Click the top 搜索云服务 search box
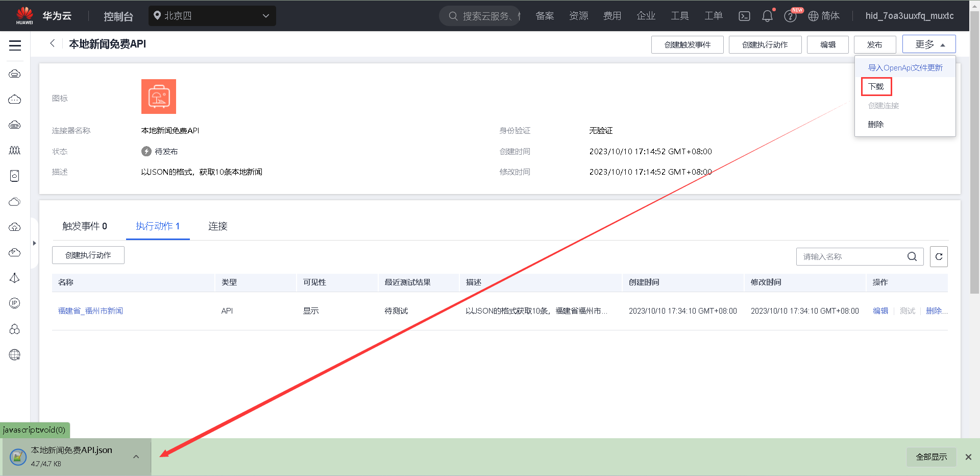This screenshot has height=476, width=980. 479,16
